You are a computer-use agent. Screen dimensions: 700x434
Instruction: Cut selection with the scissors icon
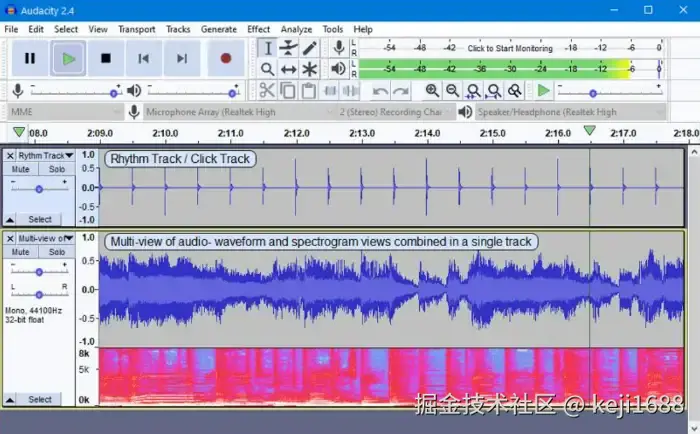267,91
